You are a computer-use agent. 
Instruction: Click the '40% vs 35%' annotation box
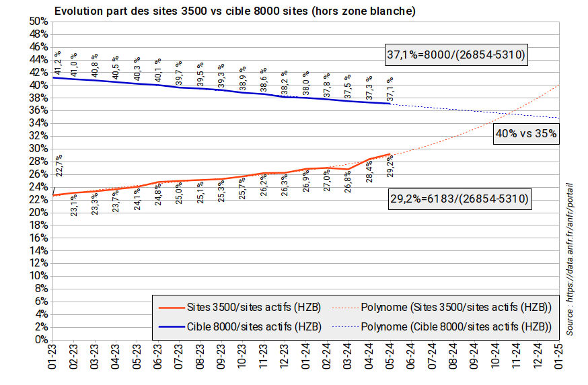click(526, 133)
